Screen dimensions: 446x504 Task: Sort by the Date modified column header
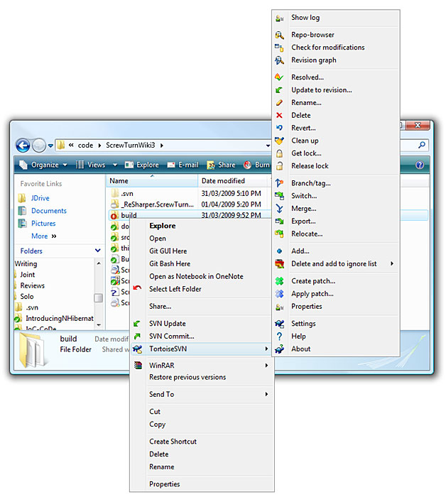point(233,181)
